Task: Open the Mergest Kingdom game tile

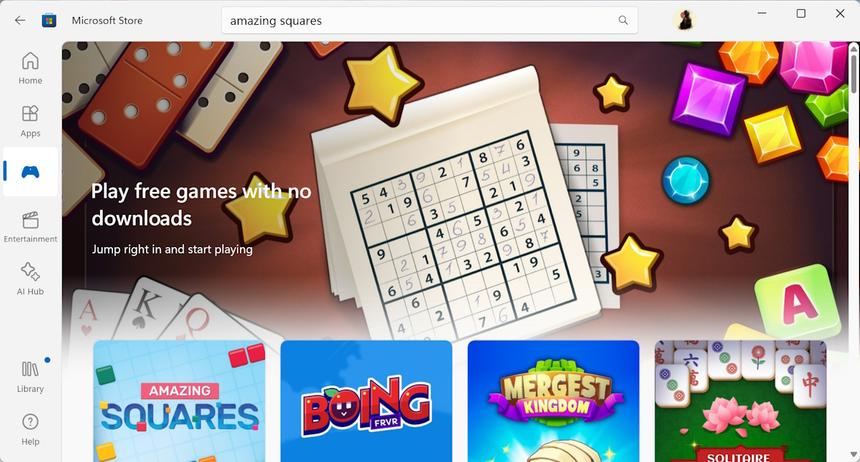Action: [x=553, y=401]
